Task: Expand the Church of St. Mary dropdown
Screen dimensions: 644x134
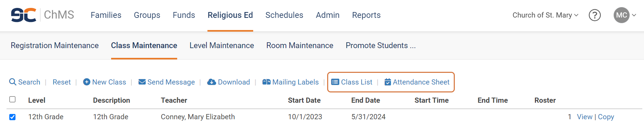Action: click(x=546, y=15)
